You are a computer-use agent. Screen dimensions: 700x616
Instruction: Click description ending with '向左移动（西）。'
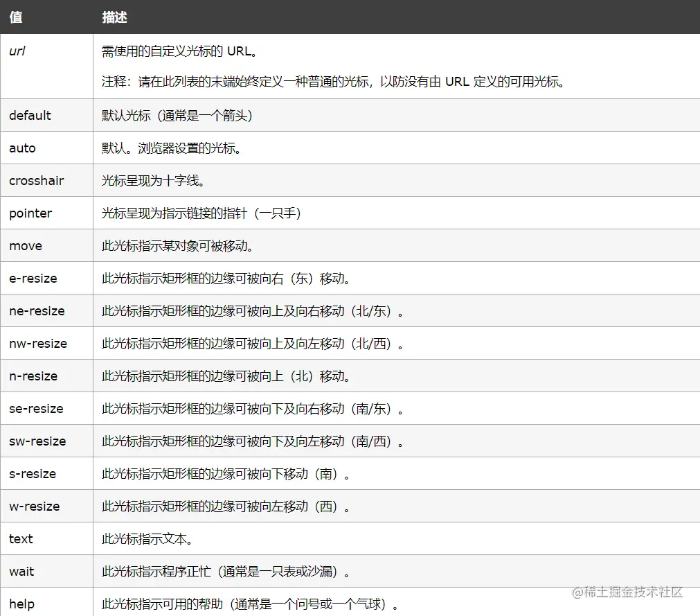point(226,507)
